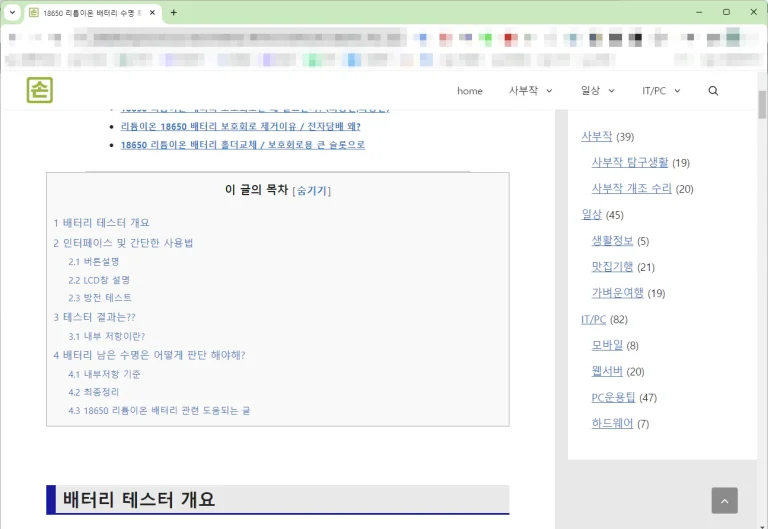Open link 18650 리튬이온 배터리 홀더교체
Image resolution: width=768 pixels, height=529 pixels.
pyautogui.click(x=242, y=145)
